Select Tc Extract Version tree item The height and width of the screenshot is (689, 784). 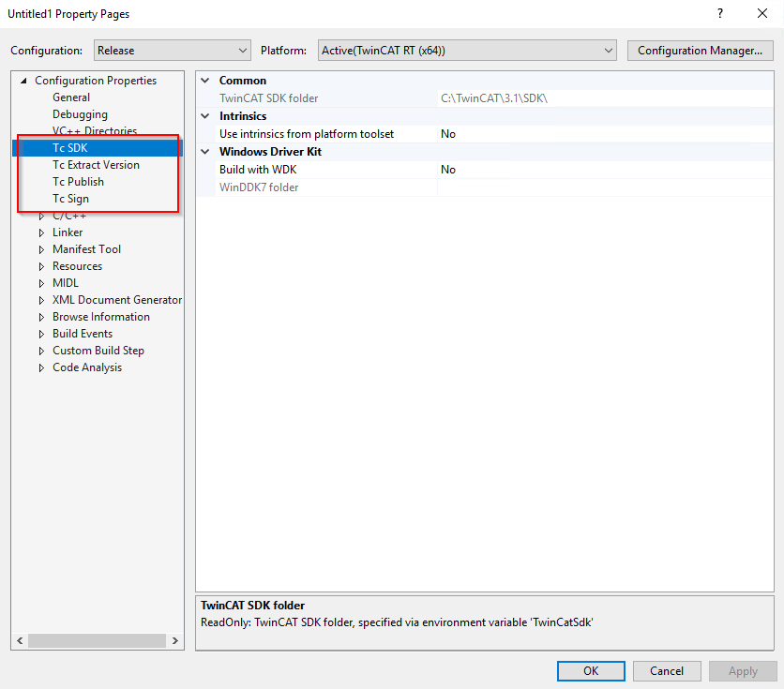[x=96, y=165]
